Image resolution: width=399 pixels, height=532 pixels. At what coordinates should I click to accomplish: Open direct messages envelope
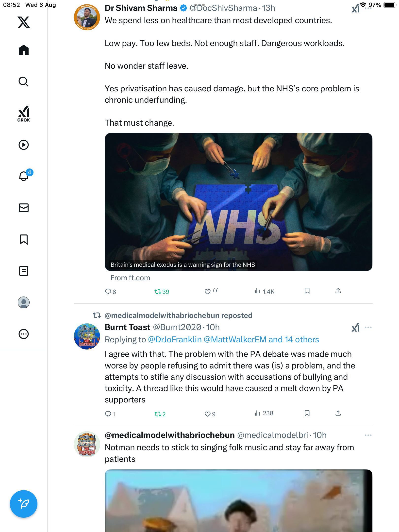tap(24, 208)
